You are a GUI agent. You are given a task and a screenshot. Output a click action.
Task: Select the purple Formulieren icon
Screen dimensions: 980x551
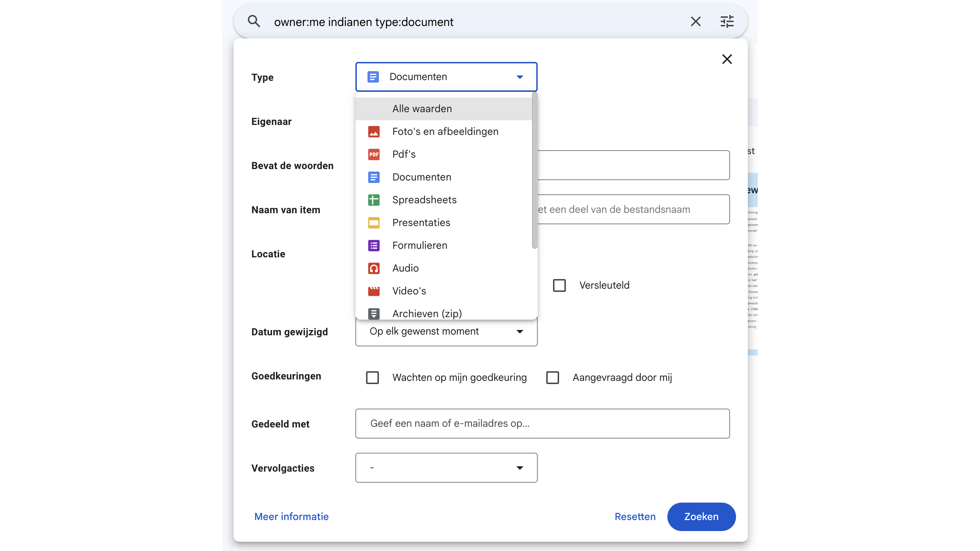point(374,246)
